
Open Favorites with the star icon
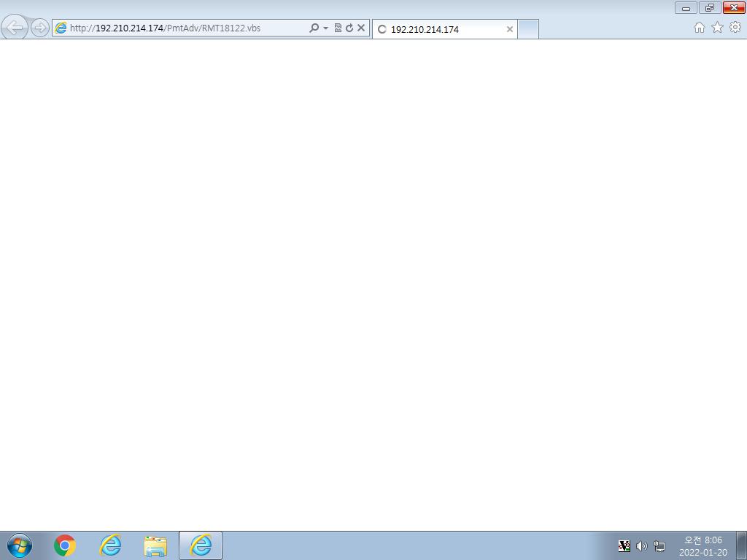pos(718,28)
